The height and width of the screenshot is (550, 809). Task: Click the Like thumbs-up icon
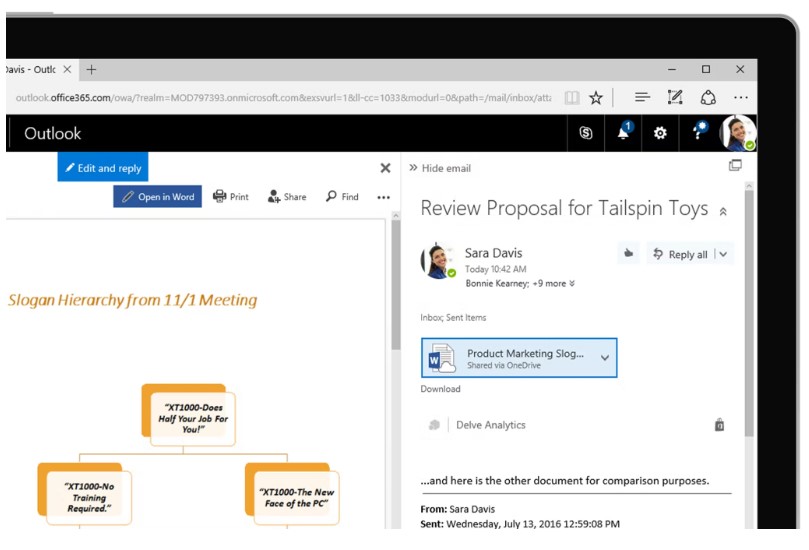click(628, 253)
